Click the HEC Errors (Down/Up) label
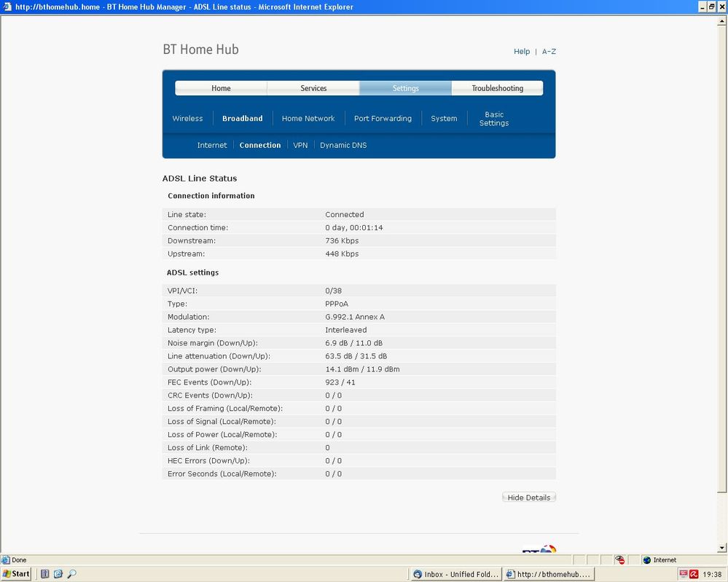The height and width of the screenshot is (582, 728). point(208,460)
